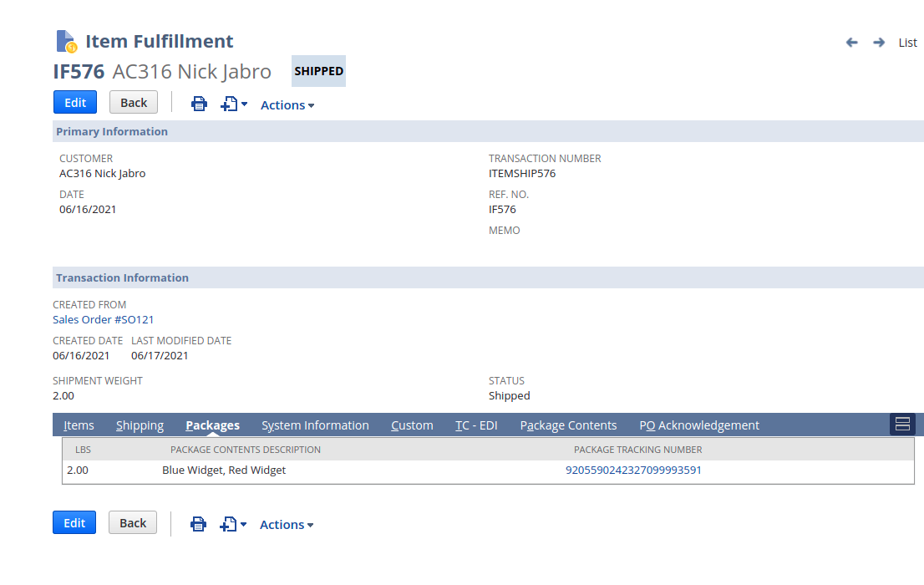This screenshot has width=924, height=585.
Task: Open the System Information tab
Action: tap(315, 425)
